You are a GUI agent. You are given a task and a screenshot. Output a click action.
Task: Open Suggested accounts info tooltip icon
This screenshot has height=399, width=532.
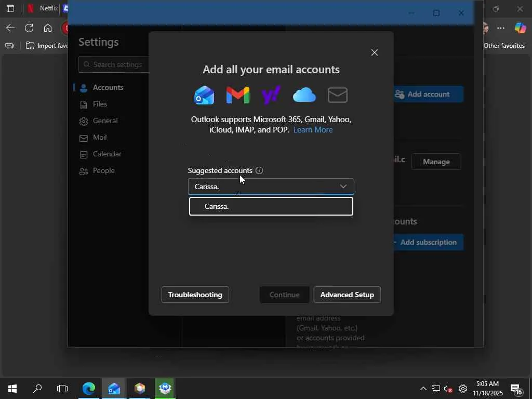tap(259, 170)
